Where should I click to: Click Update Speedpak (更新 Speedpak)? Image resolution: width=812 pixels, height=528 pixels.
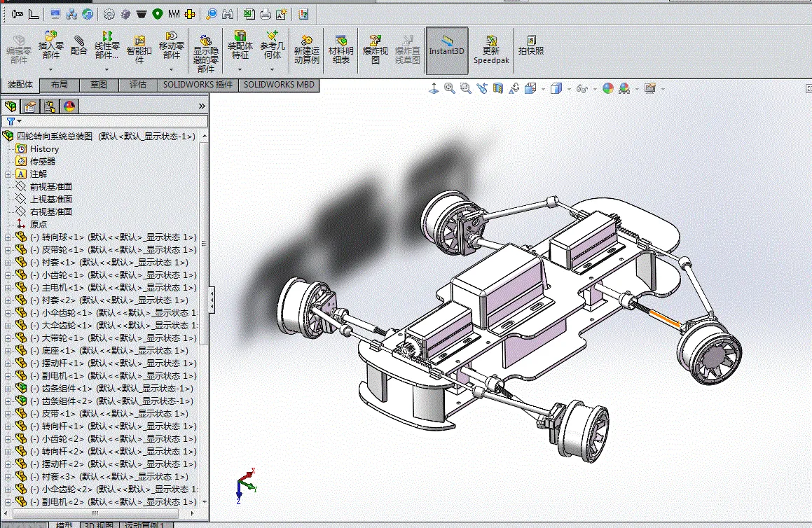491,48
